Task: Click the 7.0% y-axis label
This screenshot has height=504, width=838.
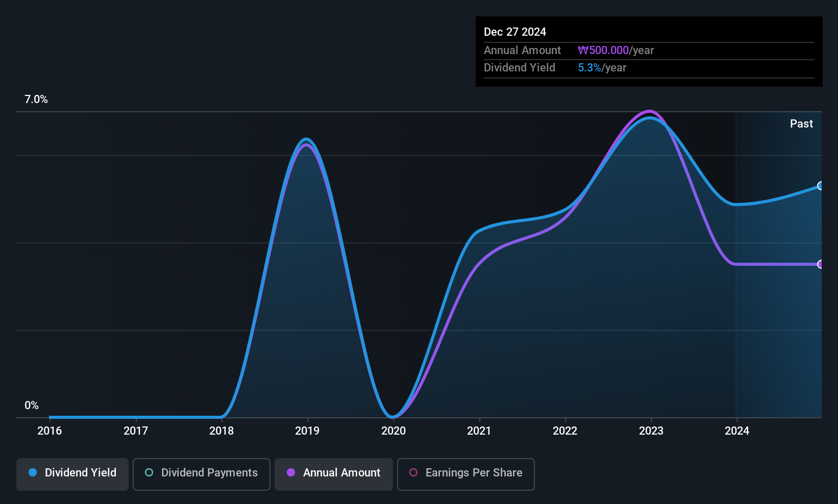Action: (36, 99)
